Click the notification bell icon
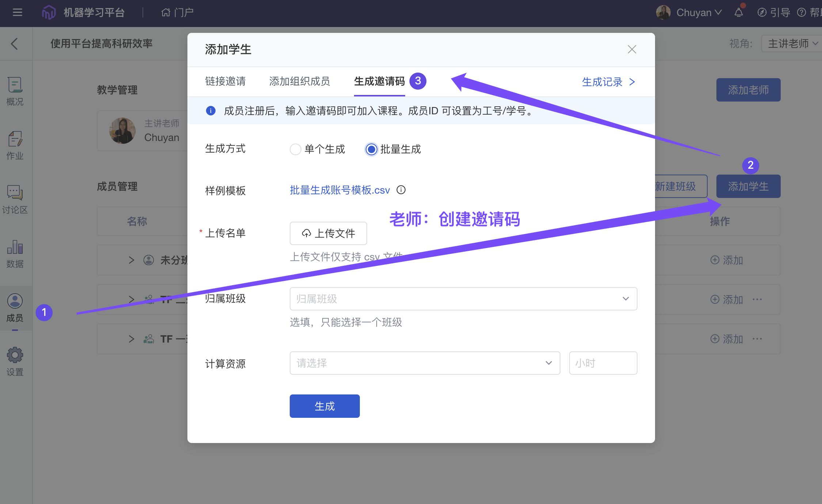Image resolution: width=822 pixels, height=504 pixels. 738,13
